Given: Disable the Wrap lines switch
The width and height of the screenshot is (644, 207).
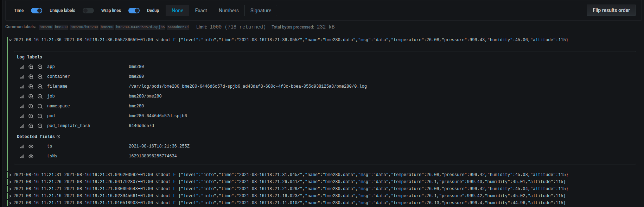Looking at the screenshot, I should (134, 11).
